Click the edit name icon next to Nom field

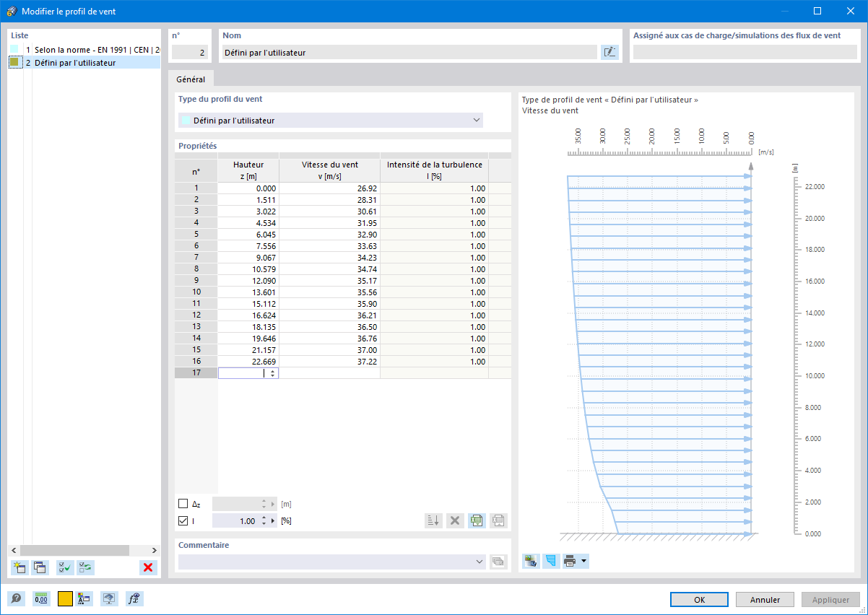(610, 52)
